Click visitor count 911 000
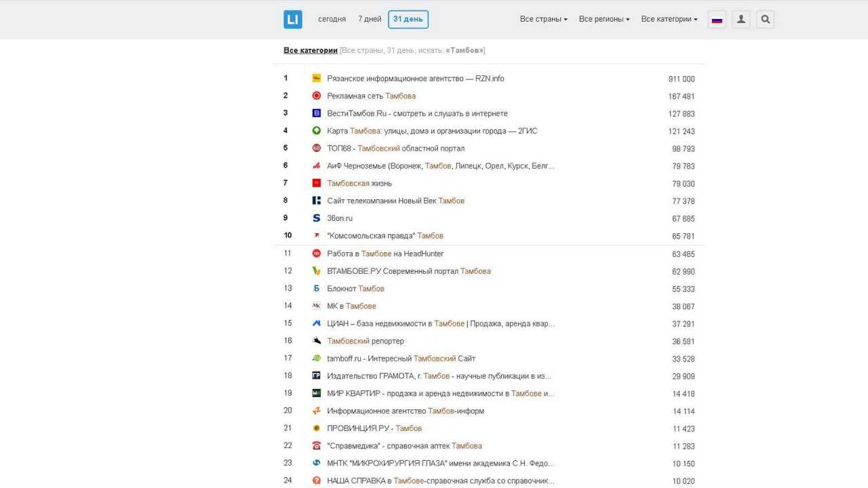The image size is (868, 488). 682,79
